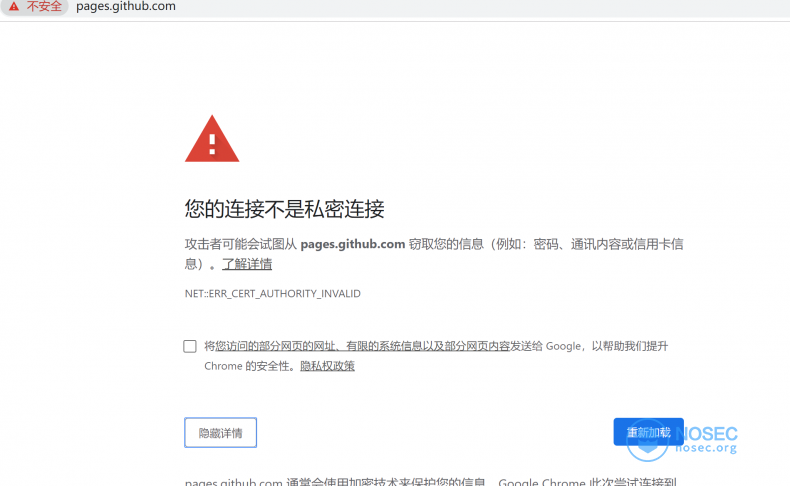
Task: Click the red not-secure warning icon in address bar
Action: (14, 6)
